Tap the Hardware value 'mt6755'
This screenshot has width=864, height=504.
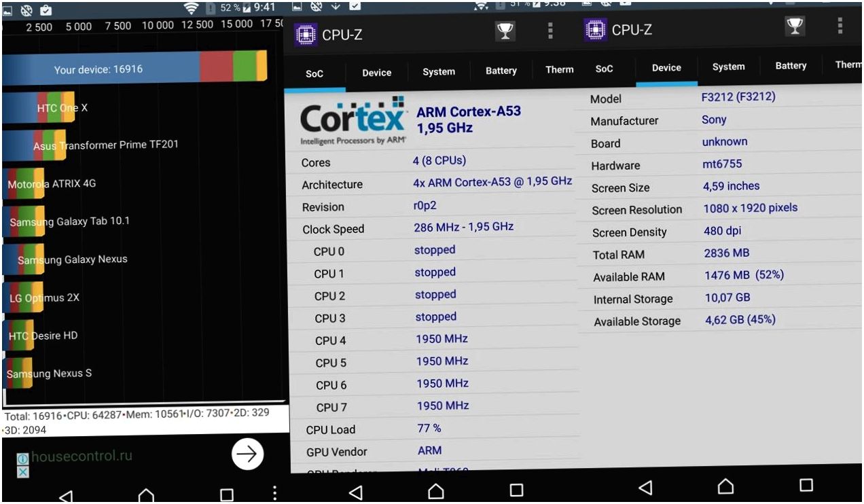(x=722, y=164)
